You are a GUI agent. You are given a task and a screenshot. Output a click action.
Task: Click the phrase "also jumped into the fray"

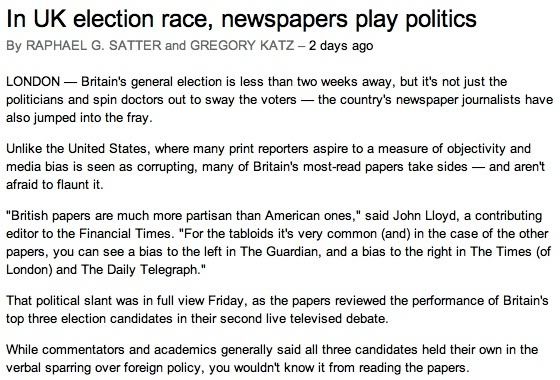79,118
